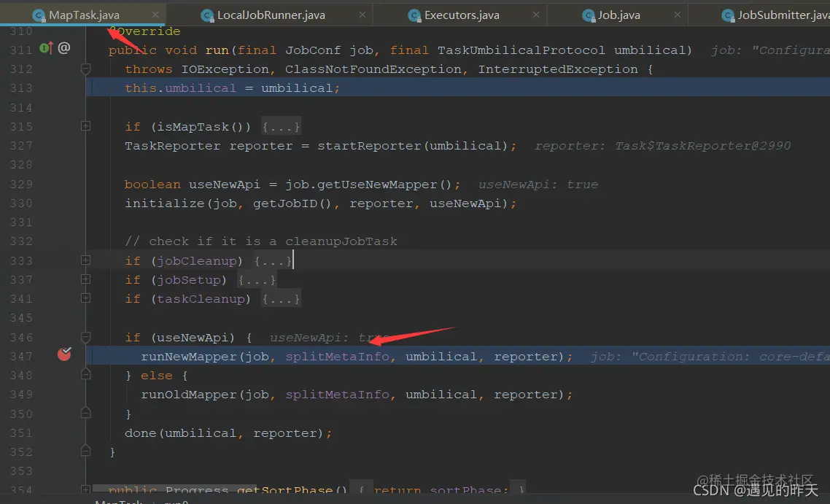Click the @Override annotation on line 310
The image size is (830, 504).
pos(144,31)
